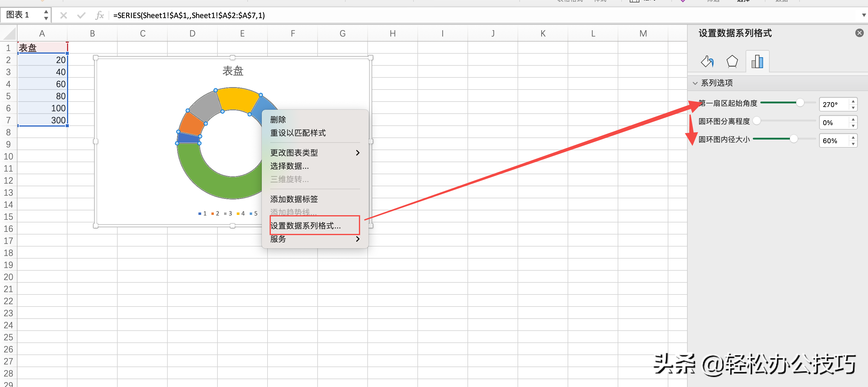The width and height of the screenshot is (868, 387).
Task: Click the fx insert function icon
Action: click(100, 15)
